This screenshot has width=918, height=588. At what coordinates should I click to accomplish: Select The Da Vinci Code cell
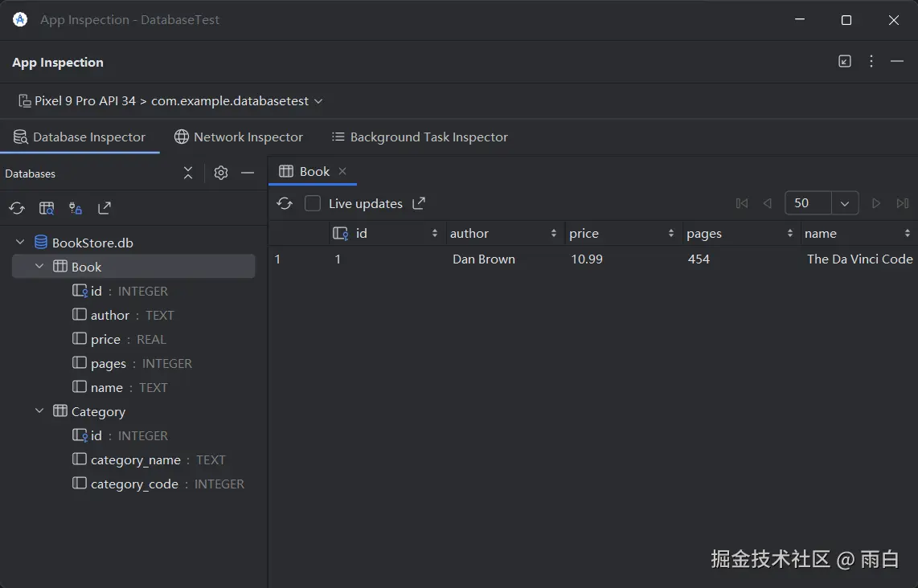coord(859,259)
